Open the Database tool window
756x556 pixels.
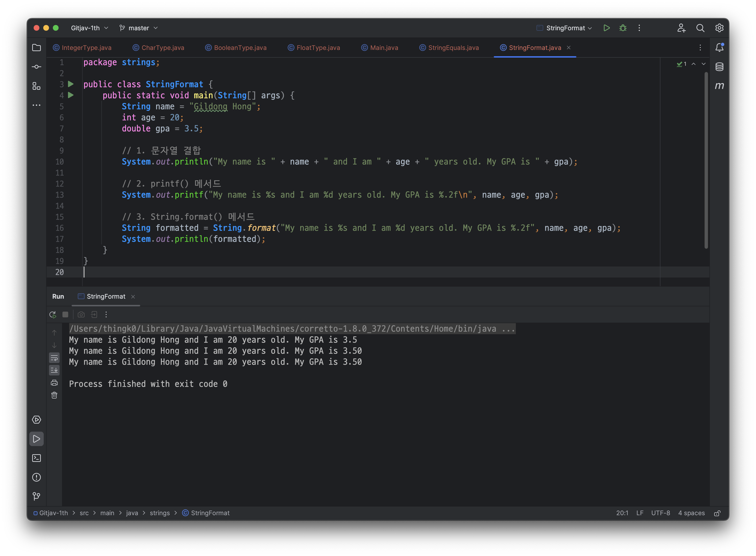[719, 67]
